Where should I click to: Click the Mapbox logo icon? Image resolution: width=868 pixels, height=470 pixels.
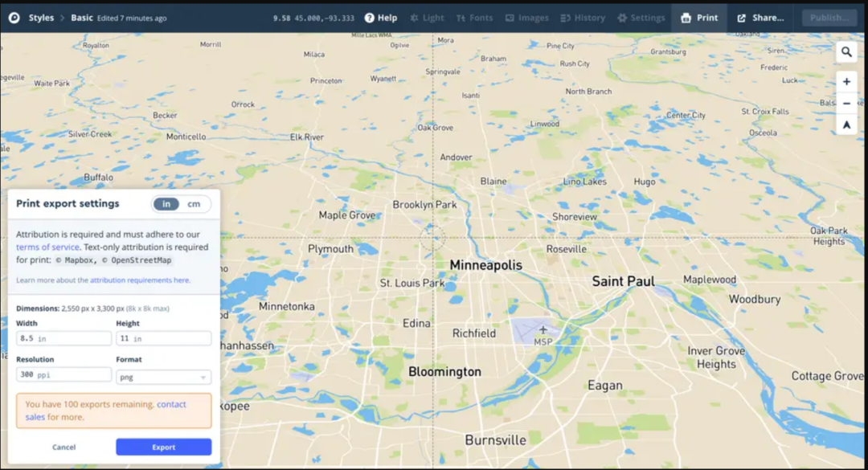click(x=14, y=18)
